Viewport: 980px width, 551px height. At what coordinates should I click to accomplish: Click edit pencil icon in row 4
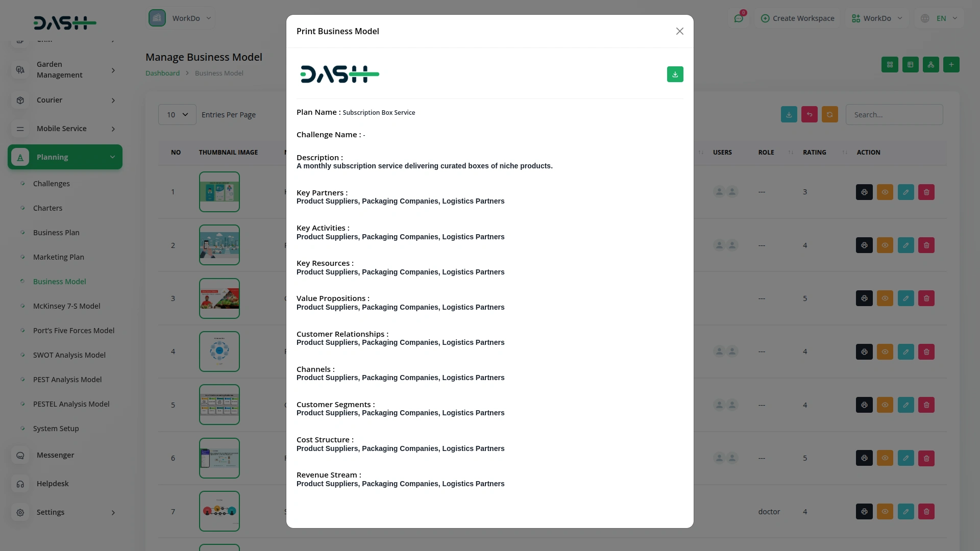point(905,352)
